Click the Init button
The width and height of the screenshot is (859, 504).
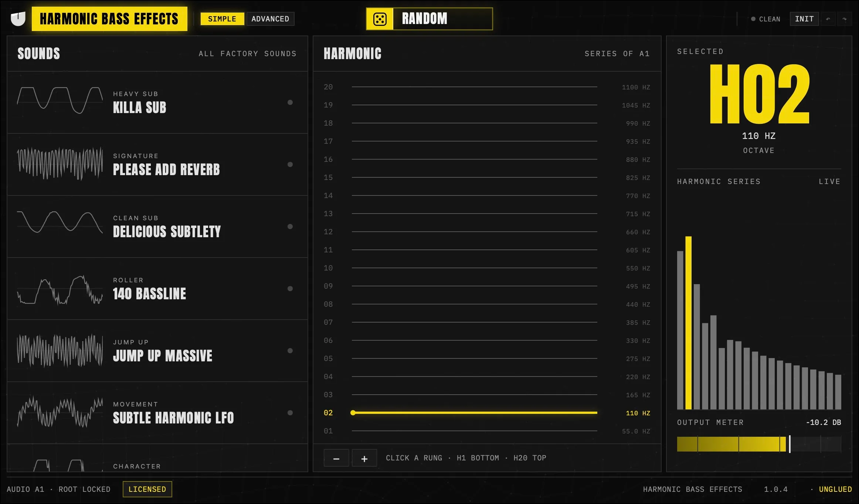[x=804, y=19]
